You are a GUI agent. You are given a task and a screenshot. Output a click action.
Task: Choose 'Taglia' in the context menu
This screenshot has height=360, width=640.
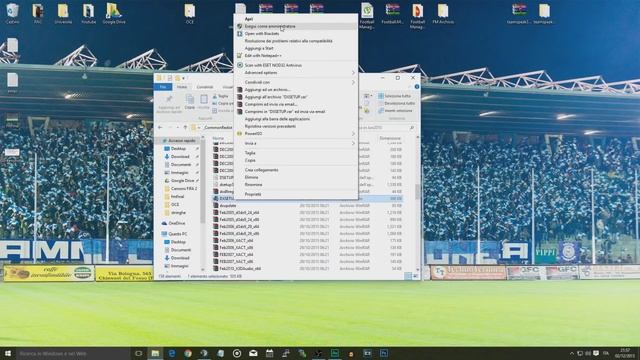(250, 153)
